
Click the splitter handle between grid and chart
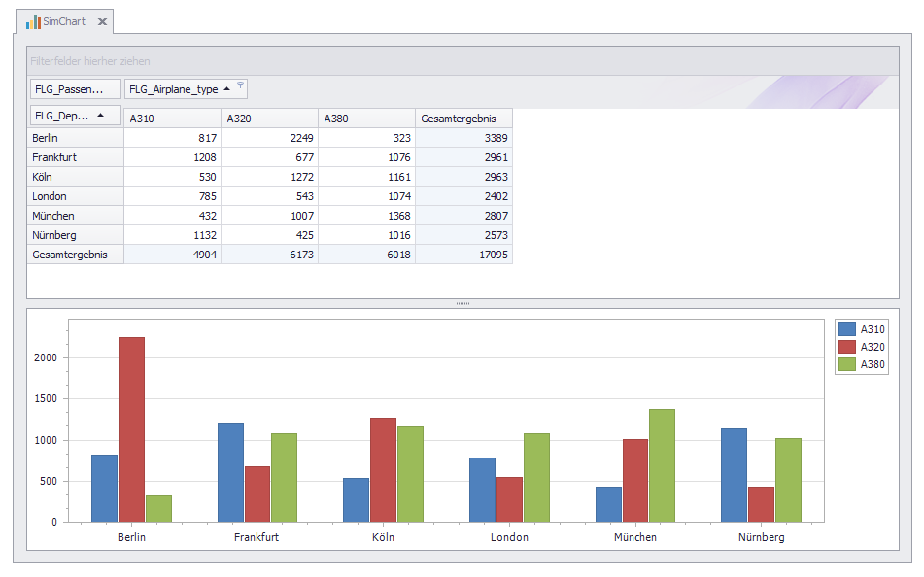[x=462, y=304]
